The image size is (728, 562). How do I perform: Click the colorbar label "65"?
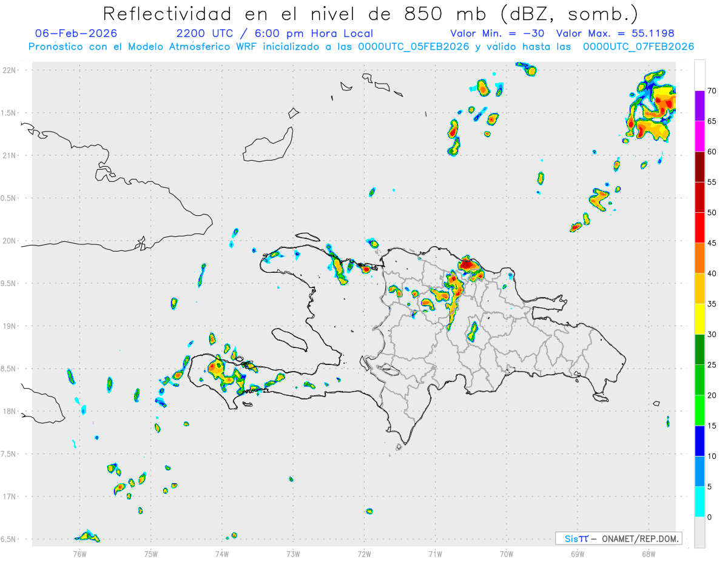[x=712, y=121]
